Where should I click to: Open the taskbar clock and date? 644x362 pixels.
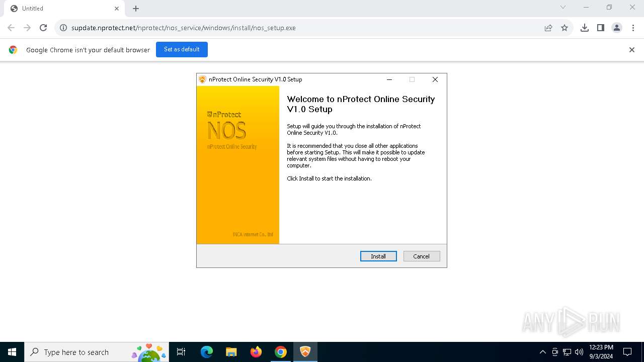(601, 352)
